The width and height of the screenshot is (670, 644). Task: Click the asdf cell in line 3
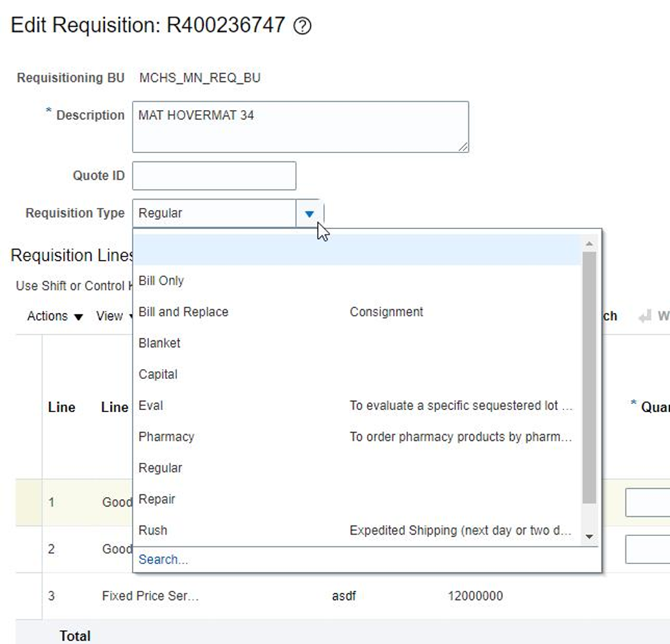pos(344,595)
